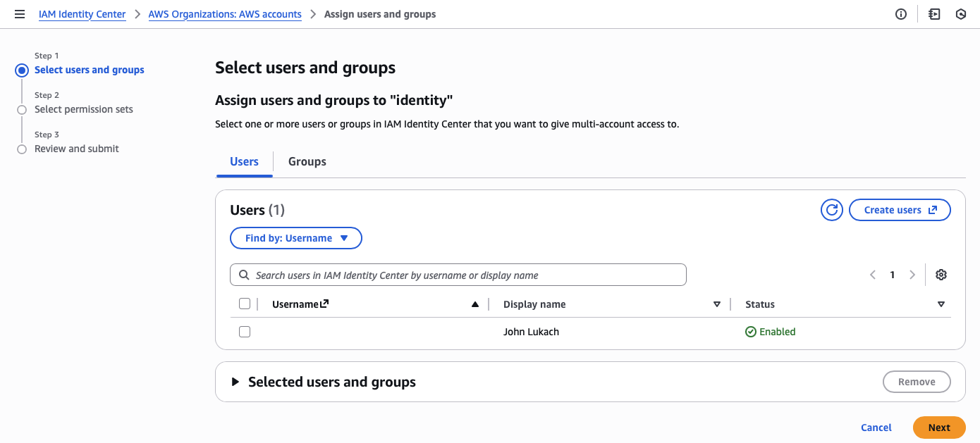Screen dimensions: 980x443
Task: Open table preferences gear icon
Action: tap(941, 275)
